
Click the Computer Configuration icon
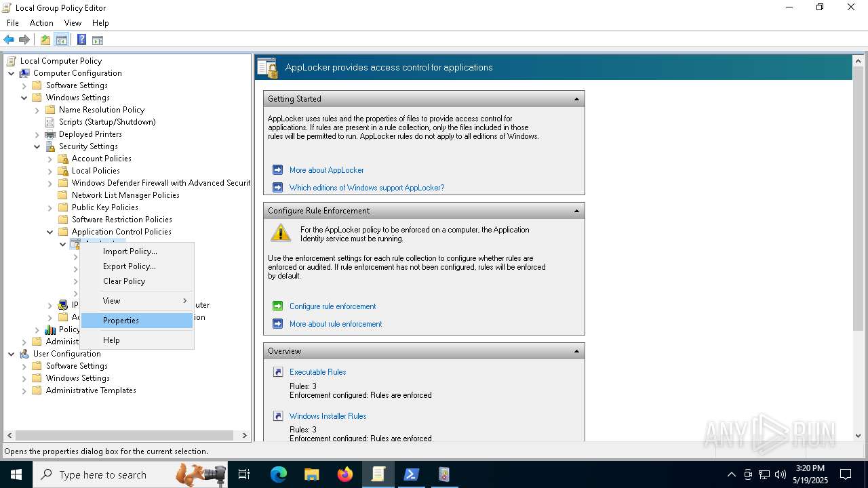24,73
